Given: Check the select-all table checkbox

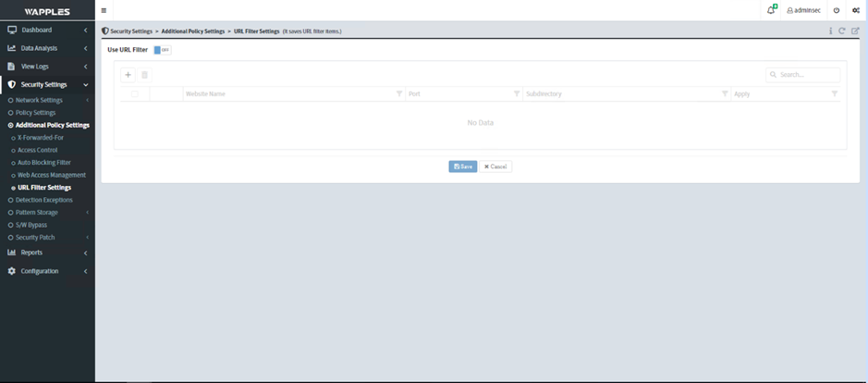Looking at the screenshot, I should click(135, 93).
